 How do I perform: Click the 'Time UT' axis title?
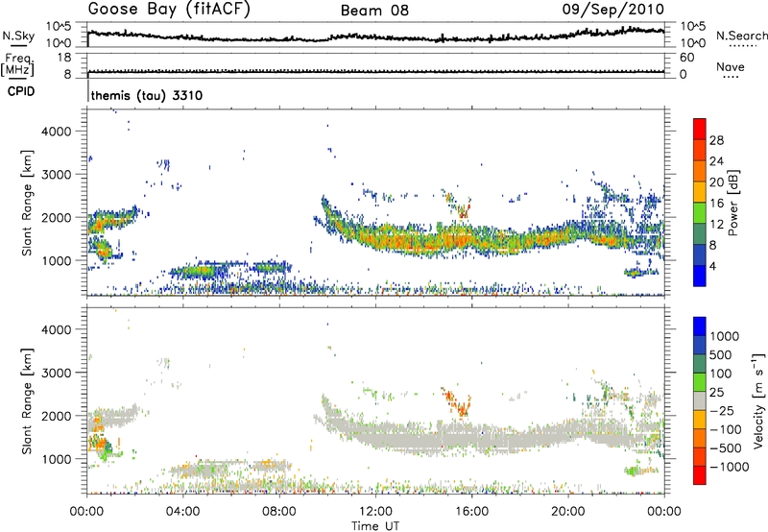point(375,526)
